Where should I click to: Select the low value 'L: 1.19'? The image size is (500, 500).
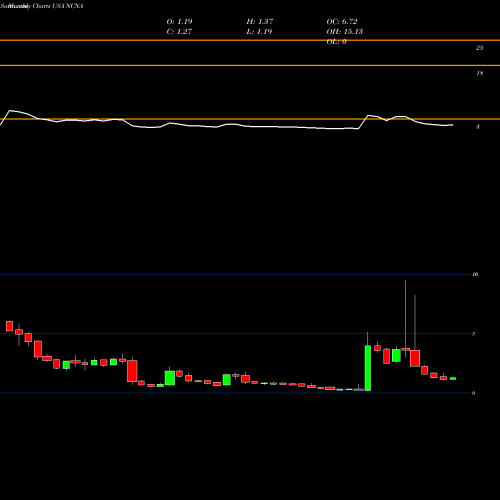(259, 31)
